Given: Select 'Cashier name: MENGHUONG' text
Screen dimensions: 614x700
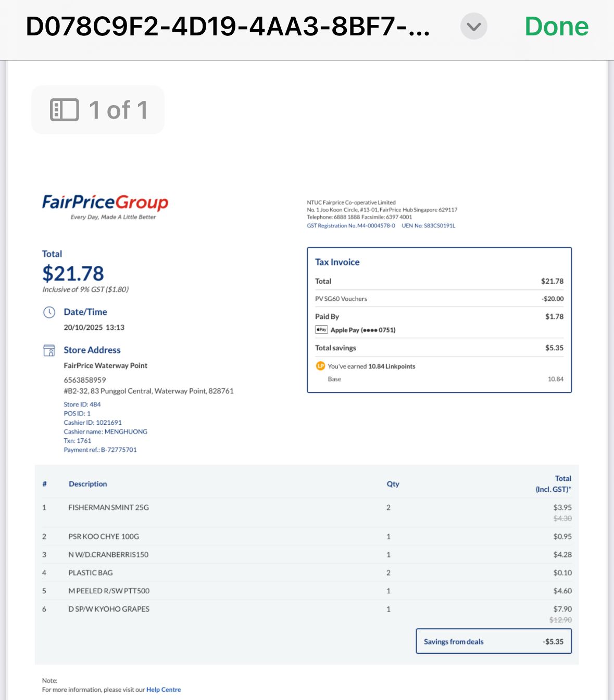Looking at the screenshot, I should click(x=106, y=431).
